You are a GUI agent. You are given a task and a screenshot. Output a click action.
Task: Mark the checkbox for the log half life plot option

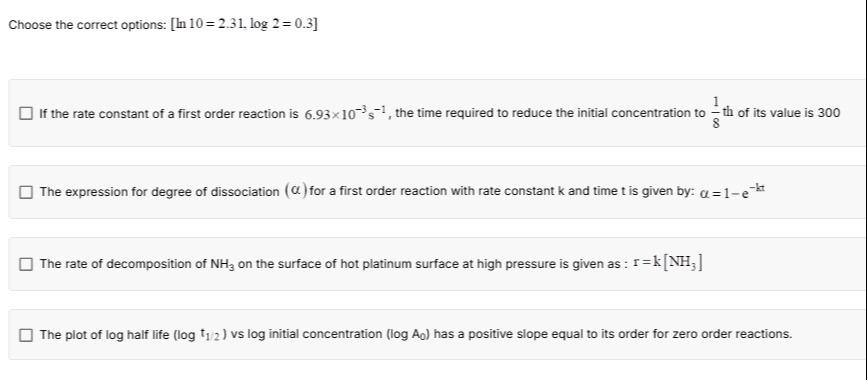(25, 335)
